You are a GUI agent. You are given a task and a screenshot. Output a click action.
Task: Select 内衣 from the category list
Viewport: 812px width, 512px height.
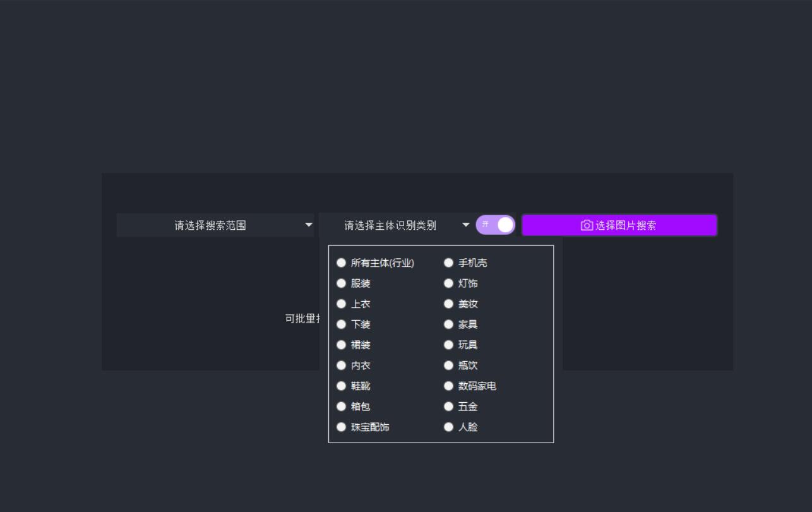click(x=342, y=366)
